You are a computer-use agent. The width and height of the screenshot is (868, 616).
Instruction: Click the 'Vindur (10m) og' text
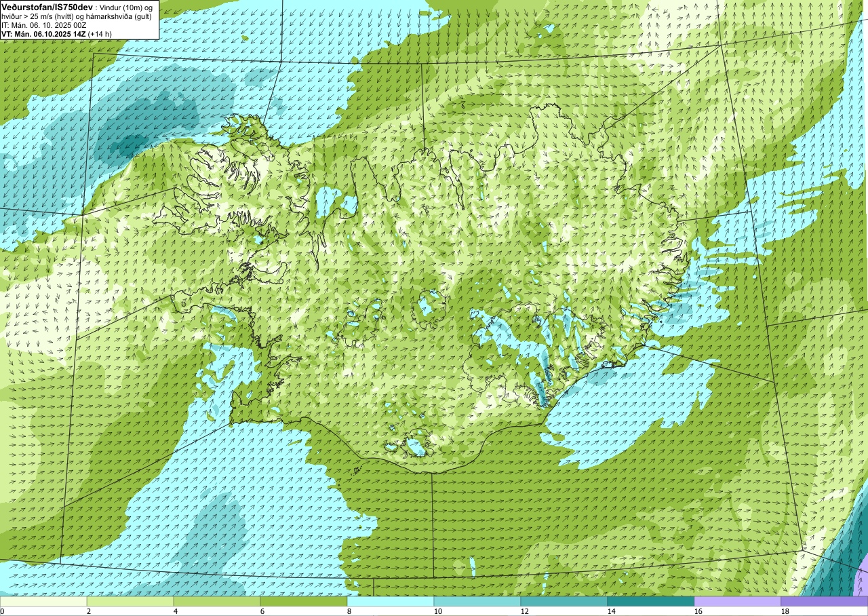coord(127,7)
